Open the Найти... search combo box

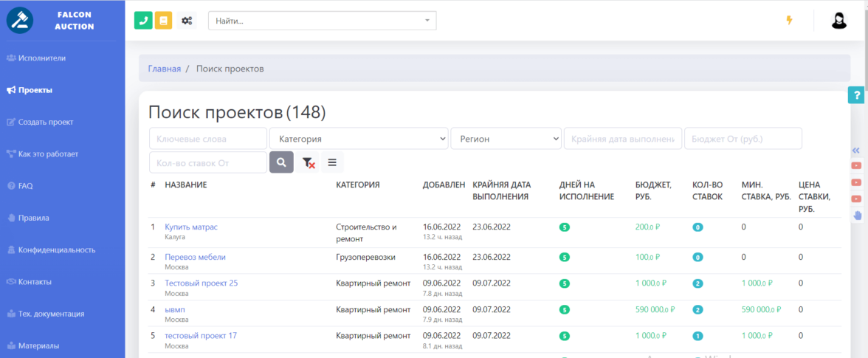[322, 21]
